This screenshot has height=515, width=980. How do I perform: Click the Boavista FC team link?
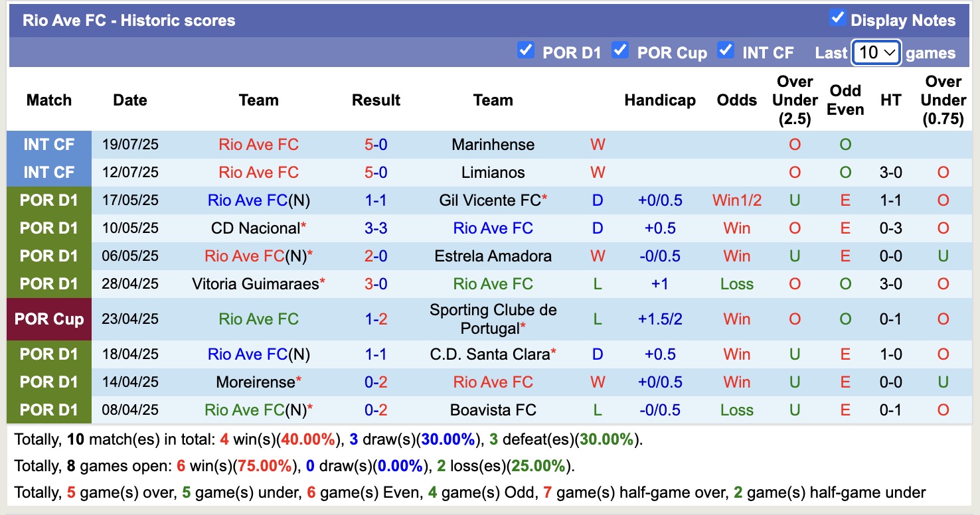(493, 410)
